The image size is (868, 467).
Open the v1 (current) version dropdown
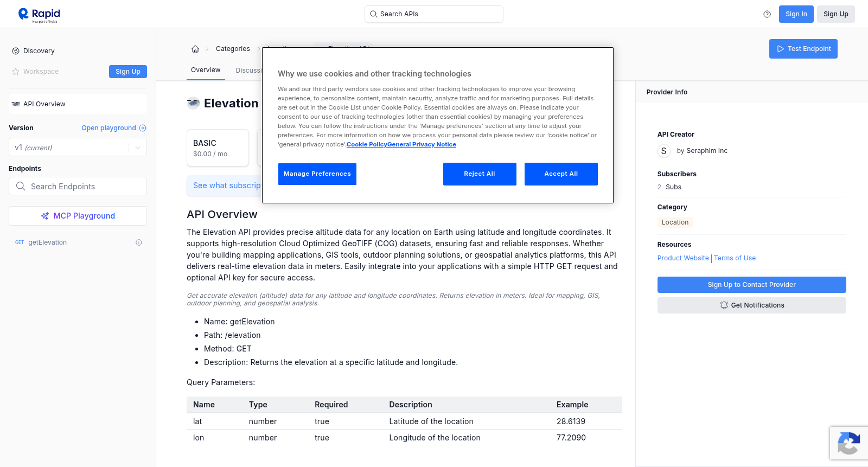click(x=78, y=148)
